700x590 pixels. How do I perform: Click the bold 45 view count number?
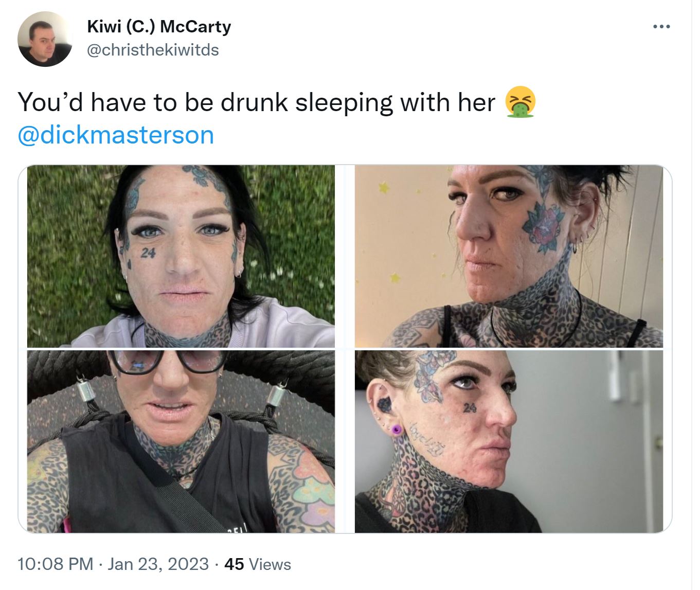(x=234, y=564)
